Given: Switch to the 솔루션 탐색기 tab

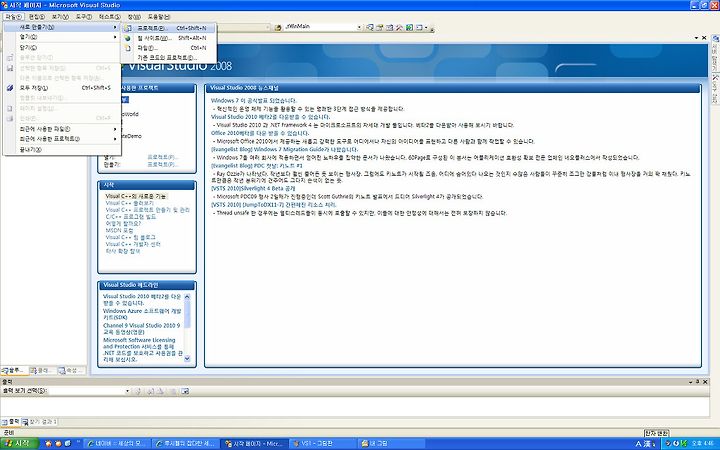Looking at the screenshot, I should (15, 370).
